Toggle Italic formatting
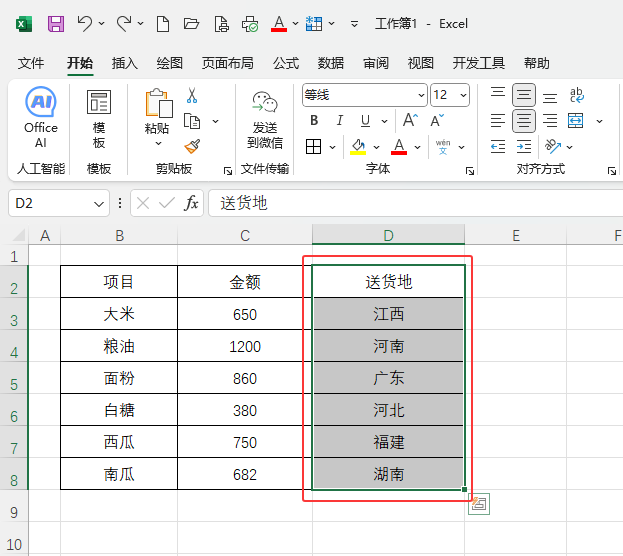This screenshot has height=556, width=623. tap(340, 120)
